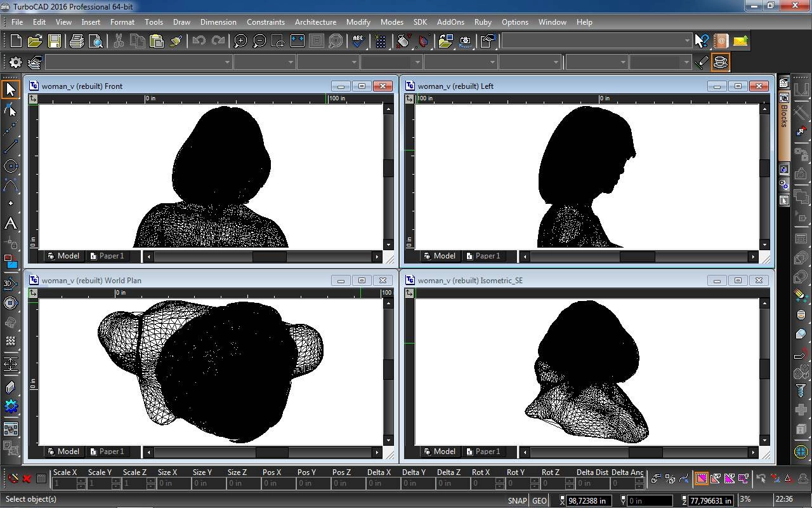Select the Arc tool in left toolbar
Screen dimensions: 812x508
(x=10, y=185)
